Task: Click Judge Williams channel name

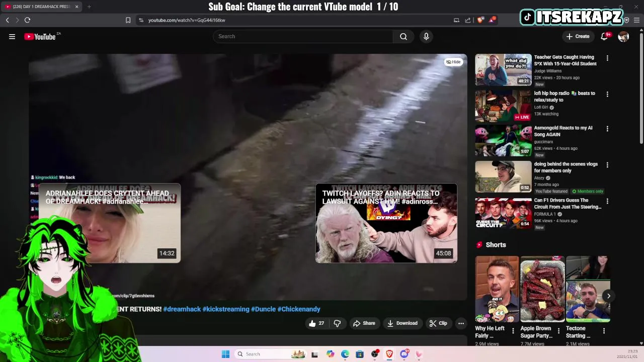Action: (547, 71)
